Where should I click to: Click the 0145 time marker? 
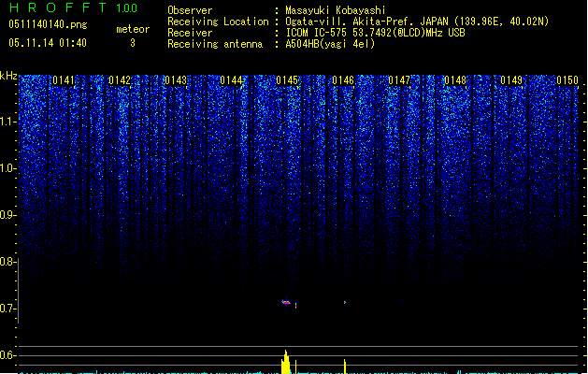tap(287, 80)
